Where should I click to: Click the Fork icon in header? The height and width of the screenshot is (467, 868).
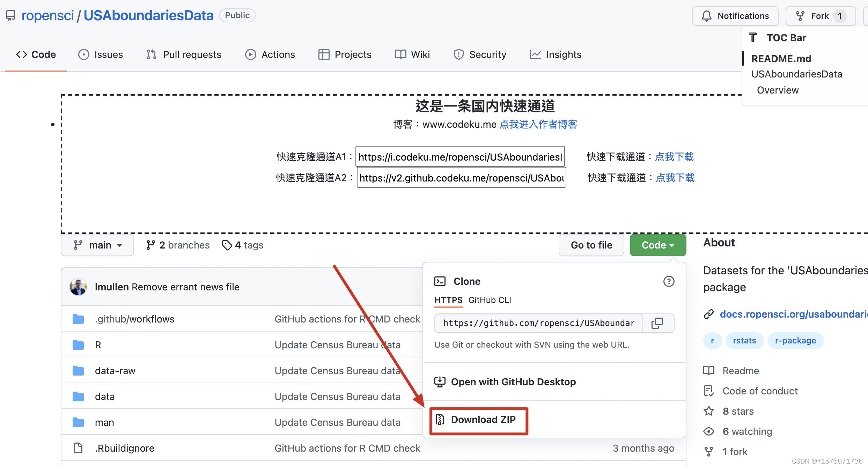pos(800,16)
